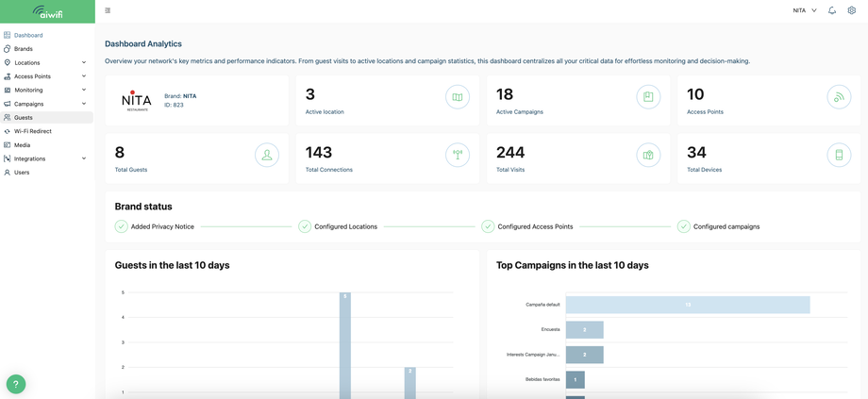Click the Access Points signal icon
868x399 pixels.
click(839, 97)
